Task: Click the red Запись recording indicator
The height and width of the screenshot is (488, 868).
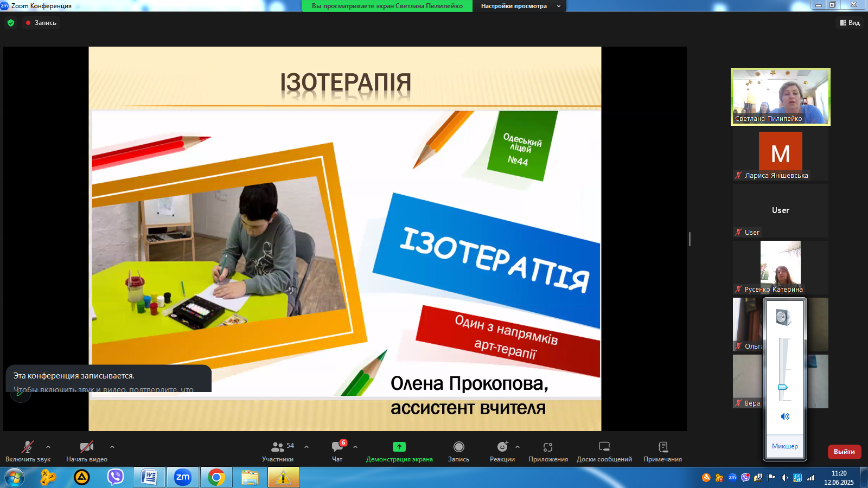Action: [41, 23]
